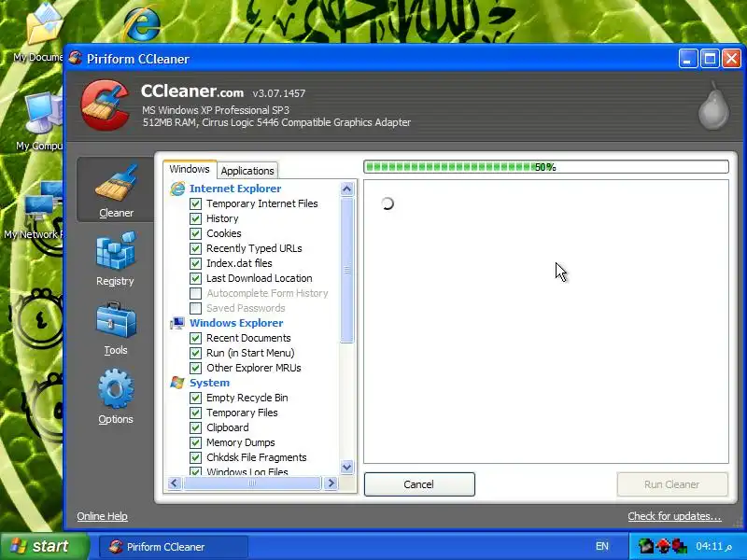Click the Run Cleaner button

pos(671,484)
